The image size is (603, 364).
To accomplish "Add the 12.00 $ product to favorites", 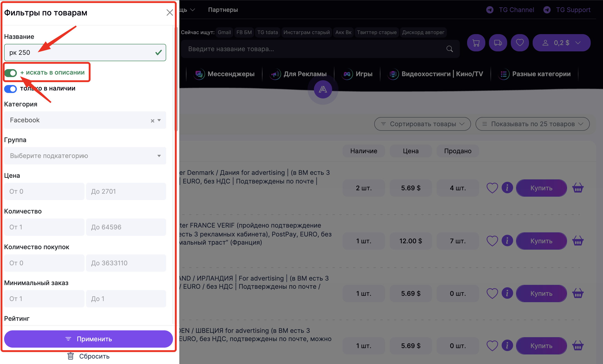I will point(492,241).
